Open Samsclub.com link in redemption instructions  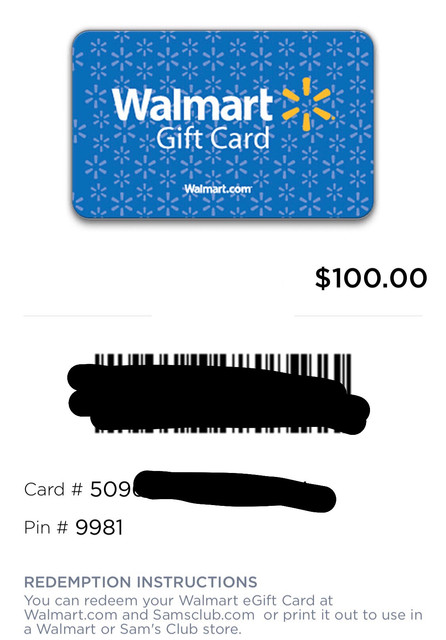[204, 615]
